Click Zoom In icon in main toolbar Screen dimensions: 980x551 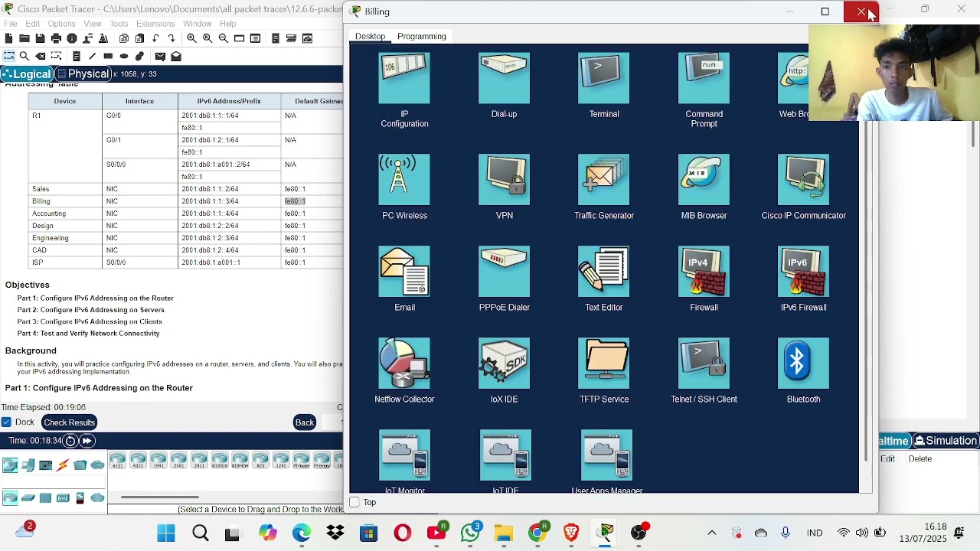191,38
